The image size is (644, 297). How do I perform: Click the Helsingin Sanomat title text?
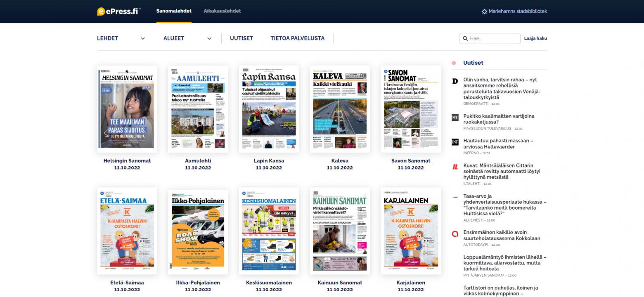coord(127,161)
